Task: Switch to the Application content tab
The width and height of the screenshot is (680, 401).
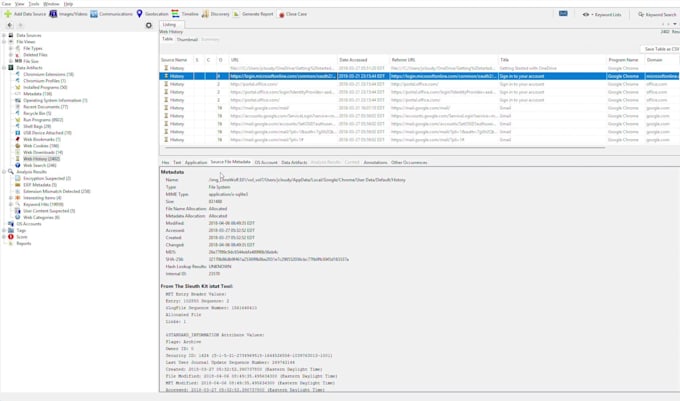Action: coord(196,162)
